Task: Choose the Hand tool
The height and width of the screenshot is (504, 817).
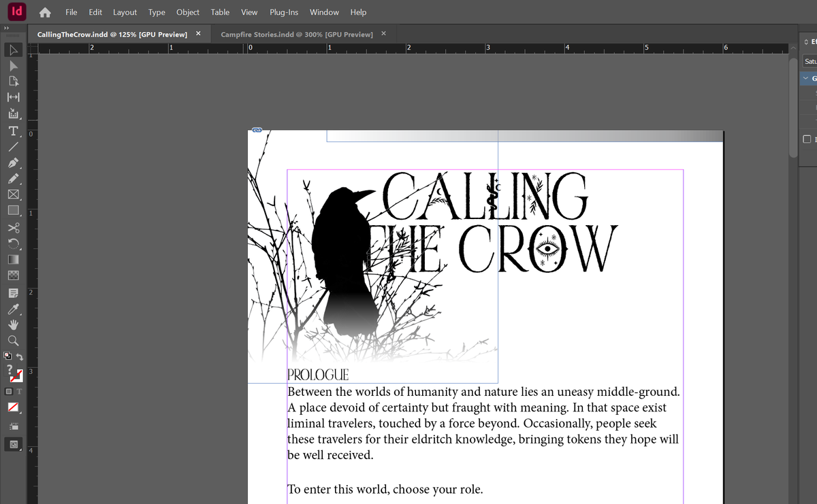Action: 13,324
